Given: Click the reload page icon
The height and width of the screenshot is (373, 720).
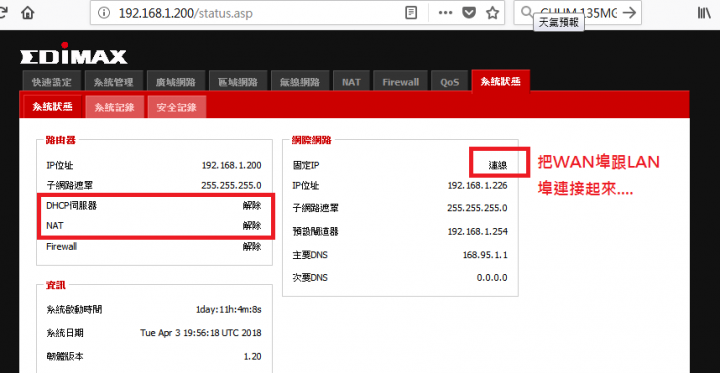Looking at the screenshot, I should [2, 12].
